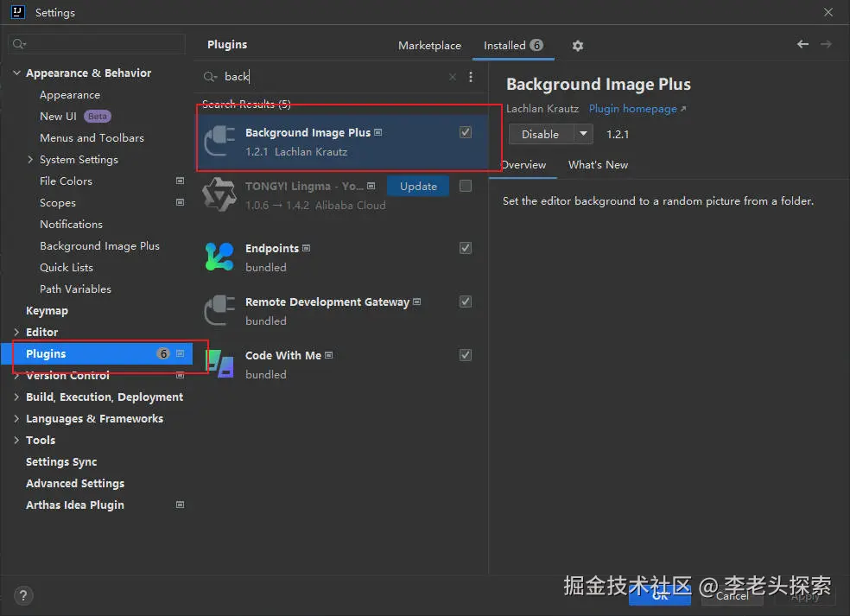Image resolution: width=850 pixels, height=616 pixels.
Task: Click the search magnifier in plugin search
Action: coord(210,77)
